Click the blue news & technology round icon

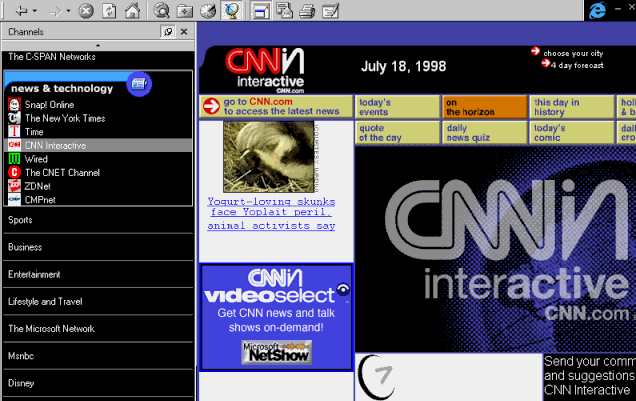tap(139, 84)
